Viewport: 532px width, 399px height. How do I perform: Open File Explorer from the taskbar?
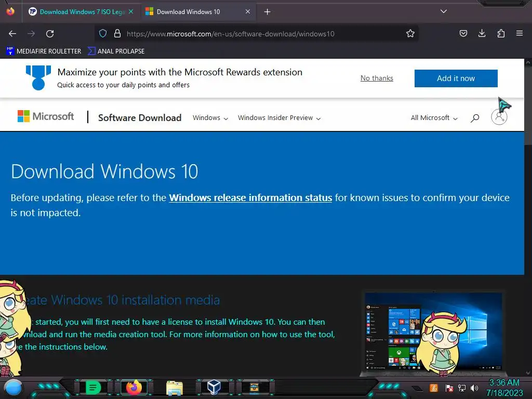pyautogui.click(x=175, y=388)
